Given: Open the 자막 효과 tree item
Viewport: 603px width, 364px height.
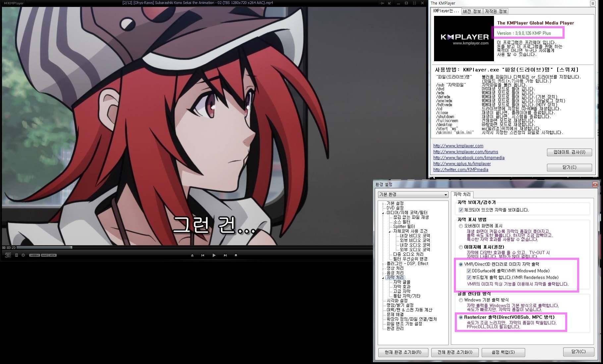Looking at the screenshot, I should [x=402, y=287].
